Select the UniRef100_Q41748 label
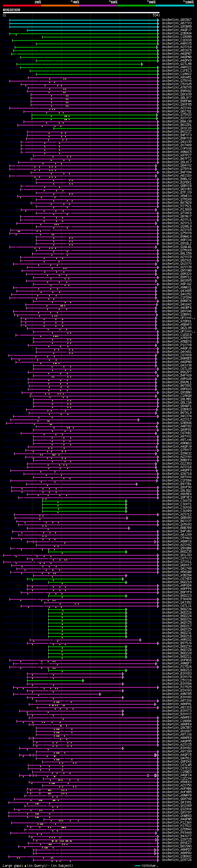Viewport: 197px width, 868px height. click(x=177, y=569)
